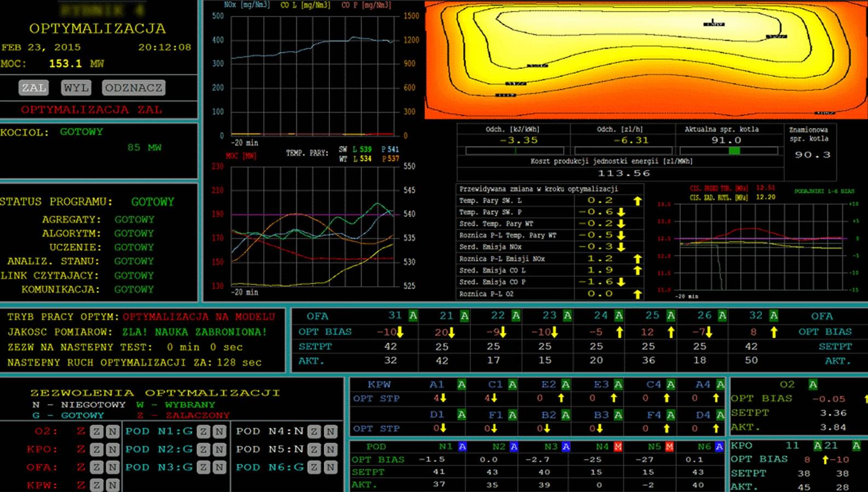Image resolution: width=868 pixels, height=492 pixels.
Task: Click the Aktualna spr. kotla progress bar
Action: 728,151
